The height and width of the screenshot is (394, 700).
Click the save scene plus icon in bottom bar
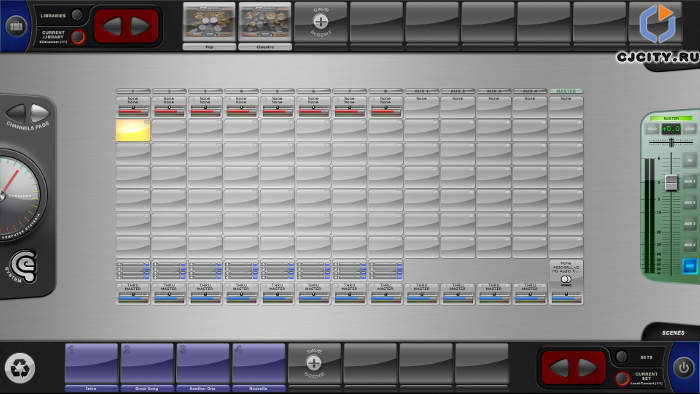[x=314, y=363]
